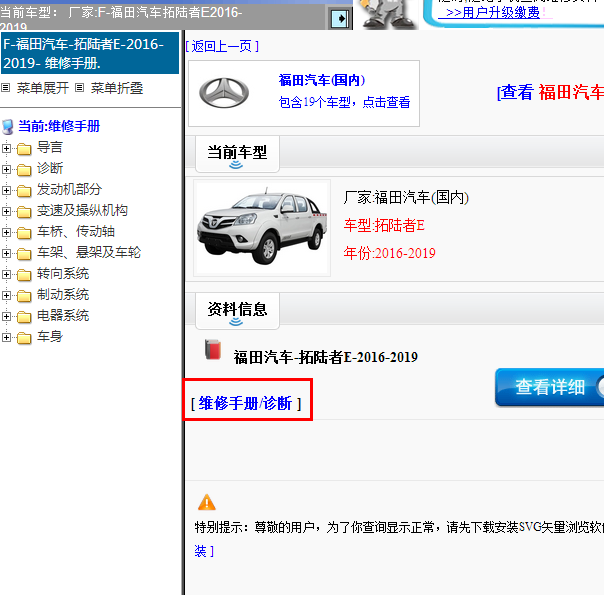Expand the 制动系统 tree node

click(x=6, y=295)
